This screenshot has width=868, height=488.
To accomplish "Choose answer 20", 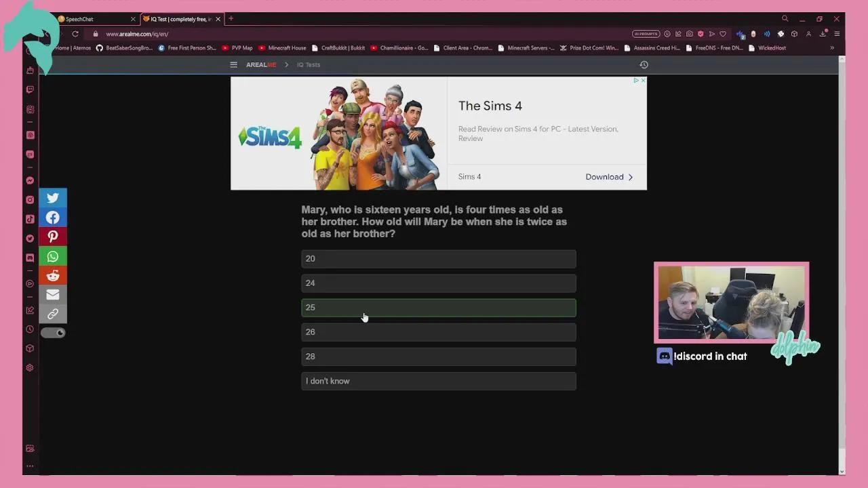I will [x=439, y=259].
